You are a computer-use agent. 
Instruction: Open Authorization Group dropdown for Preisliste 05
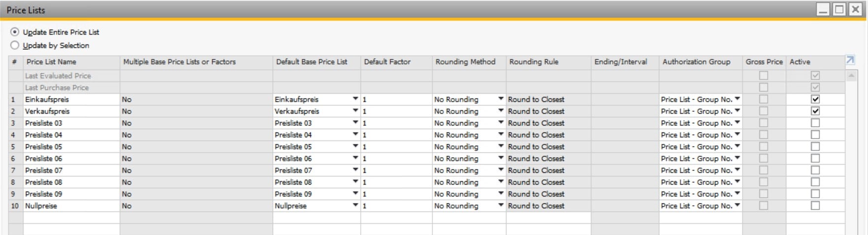point(738,146)
